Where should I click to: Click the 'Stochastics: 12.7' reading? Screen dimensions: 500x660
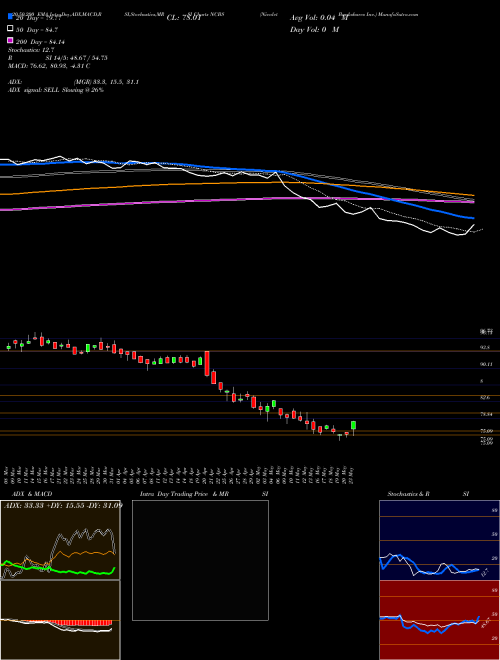pos(31,50)
